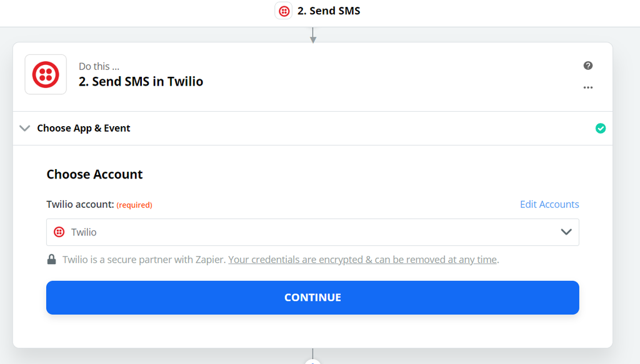
Task: Open step options via the three-dot menu icon
Action: (587, 87)
